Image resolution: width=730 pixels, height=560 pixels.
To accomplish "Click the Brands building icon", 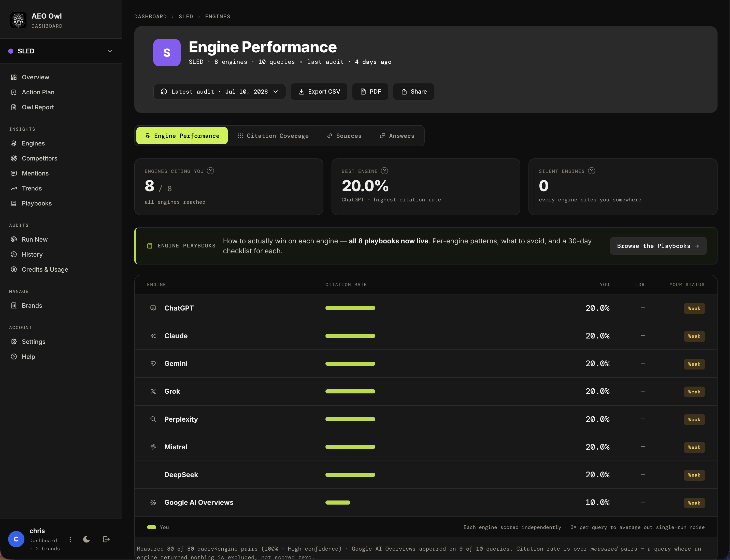I will tap(14, 305).
